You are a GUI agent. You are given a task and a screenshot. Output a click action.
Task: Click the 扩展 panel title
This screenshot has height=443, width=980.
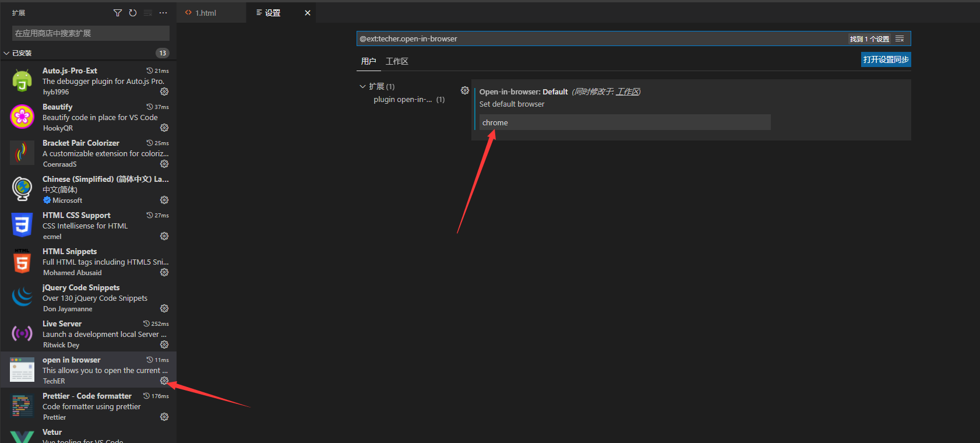(19, 13)
